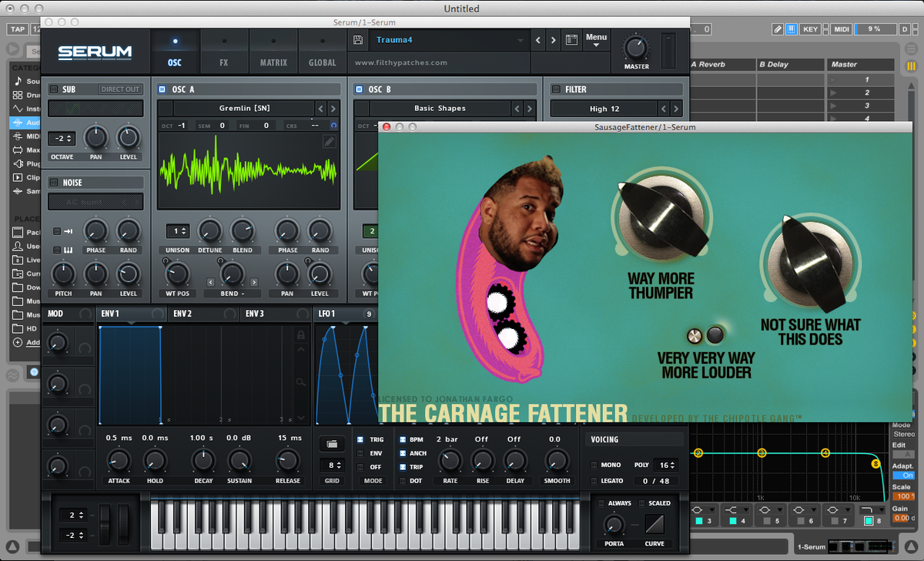Image resolution: width=924 pixels, height=561 pixels.
Task: Go to the next Serum preset
Action: click(553, 40)
